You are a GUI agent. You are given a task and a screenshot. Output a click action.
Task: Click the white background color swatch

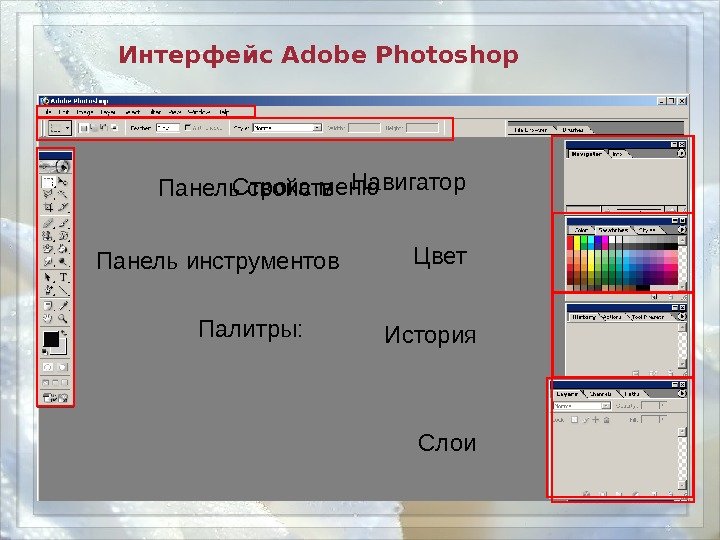(62, 349)
